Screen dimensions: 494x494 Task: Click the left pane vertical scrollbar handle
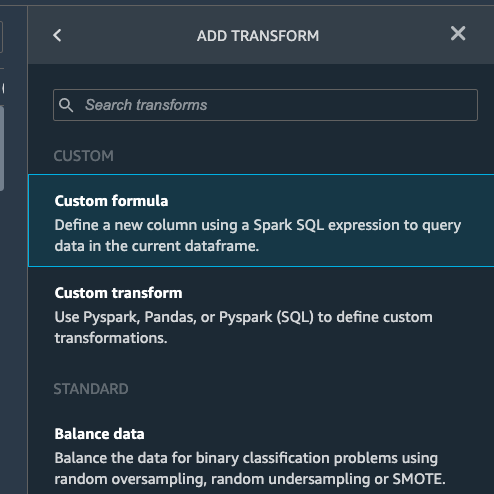[x=2, y=148]
